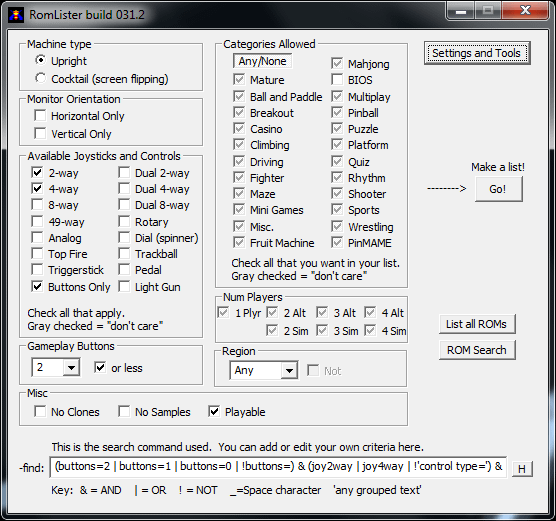The width and height of the screenshot is (556, 521).
Task: Toggle the Climbing category checkbox
Action: (x=239, y=145)
